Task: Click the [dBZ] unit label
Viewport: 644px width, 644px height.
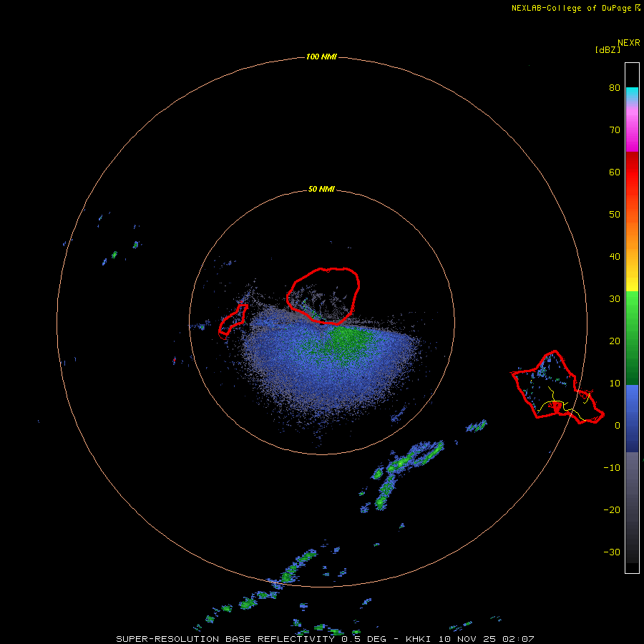Action: tap(608, 50)
